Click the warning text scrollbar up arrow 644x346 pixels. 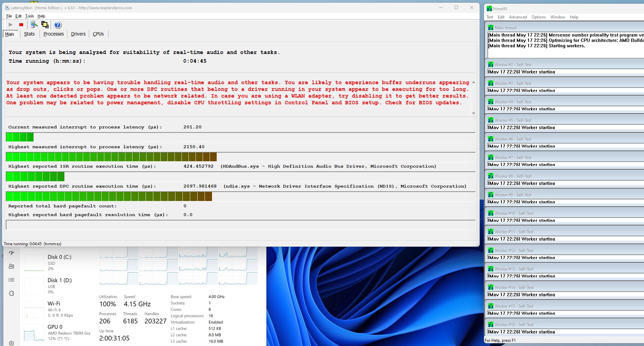point(474,82)
